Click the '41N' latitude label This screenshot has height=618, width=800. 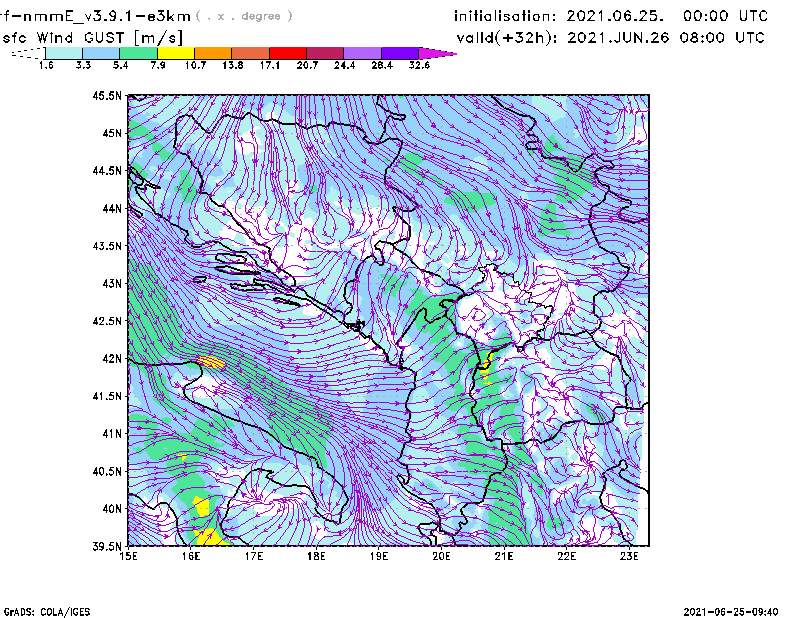click(112, 434)
